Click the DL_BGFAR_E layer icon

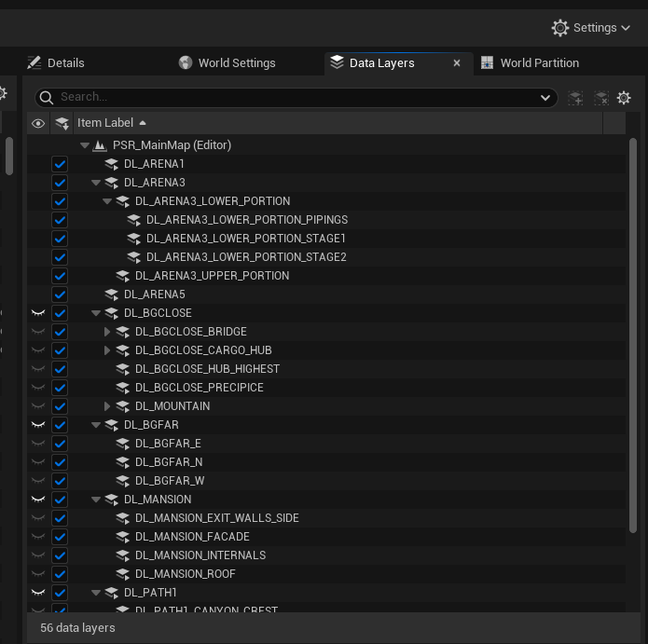(x=123, y=444)
